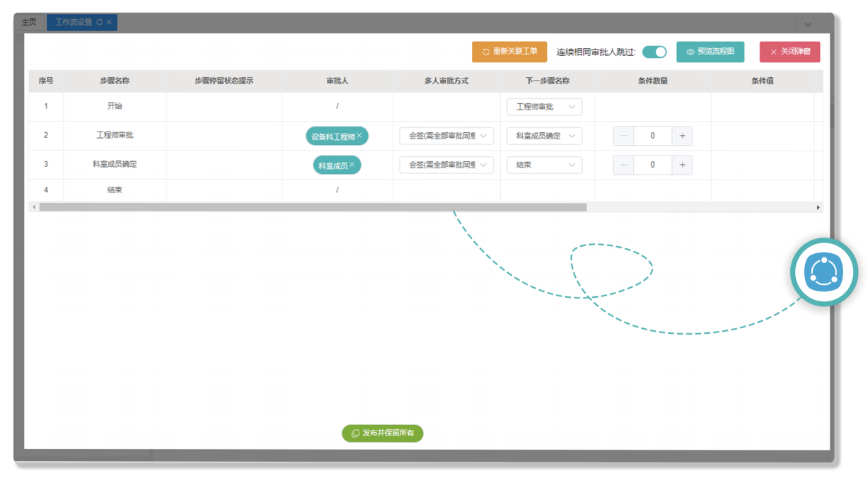Increase condition count for 工程师审批 row
868x483 pixels.
[x=682, y=136]
